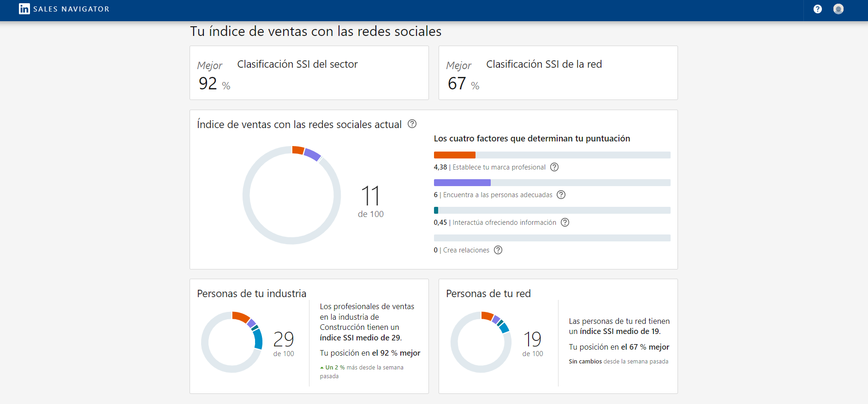The image size is (868, 404).
Task: Show info for Encuentra a las personas adecuadas
Action: click(x=561, y=195)
